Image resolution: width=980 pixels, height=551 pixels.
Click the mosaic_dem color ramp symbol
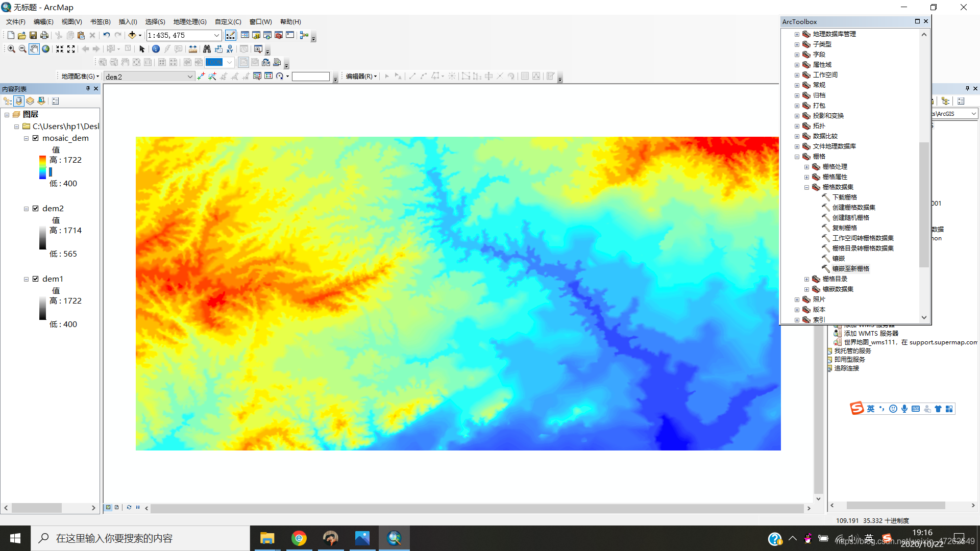click(43, 167)
